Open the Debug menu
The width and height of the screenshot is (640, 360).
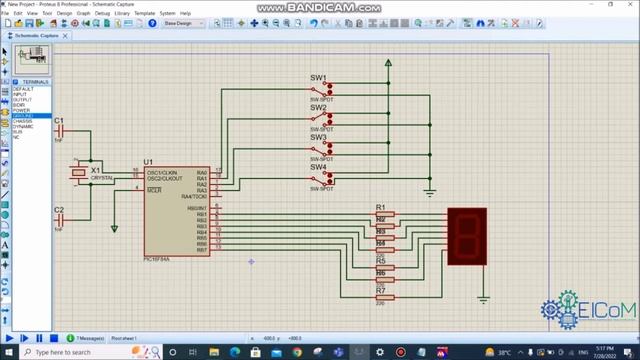tap(102, 13)
